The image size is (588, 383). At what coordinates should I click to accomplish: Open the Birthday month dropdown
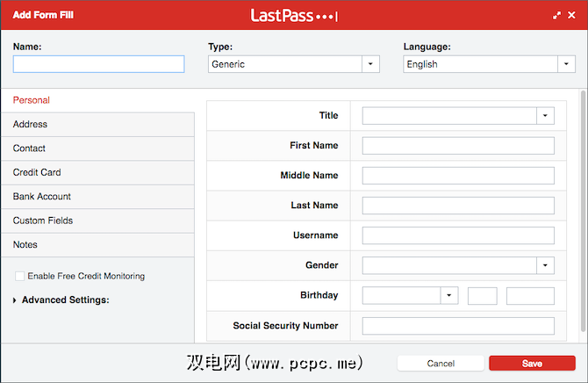click(x=410, y=296)
